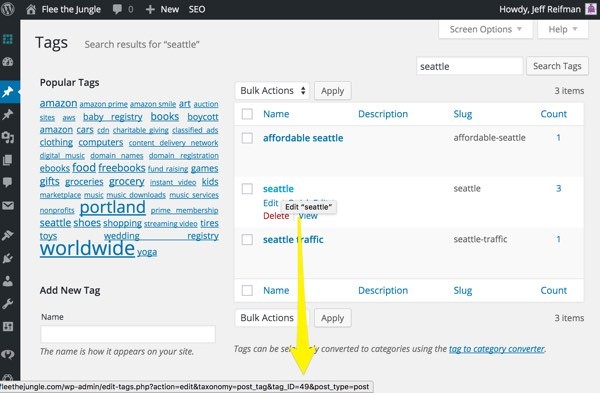Click the Add New Tag Name field
The width and height of the screenshot is (600, 393).
coord(128,334)
